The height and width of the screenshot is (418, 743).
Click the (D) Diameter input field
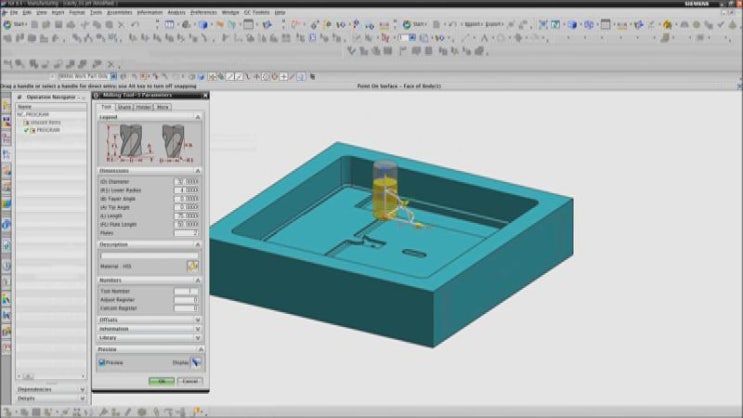[186, 182]
